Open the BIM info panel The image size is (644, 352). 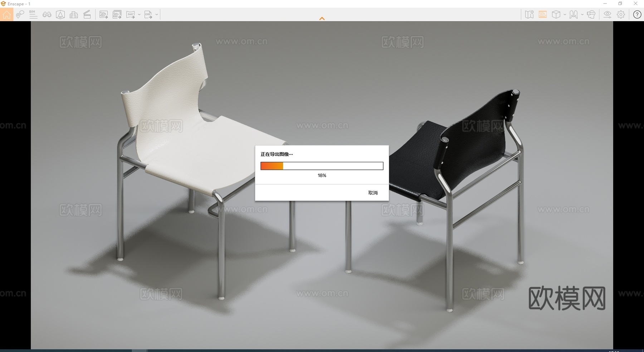33,15
